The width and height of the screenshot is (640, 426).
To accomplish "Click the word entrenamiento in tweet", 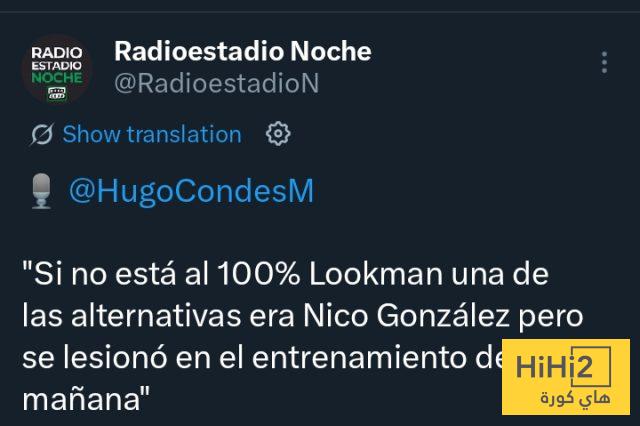I will click(x=359, y=357).
